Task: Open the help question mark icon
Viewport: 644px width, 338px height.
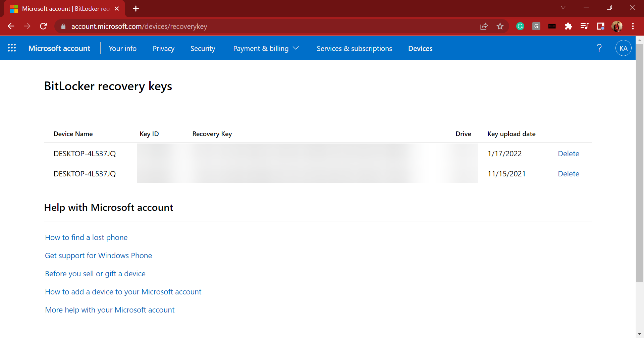Action: coord(599,48)
